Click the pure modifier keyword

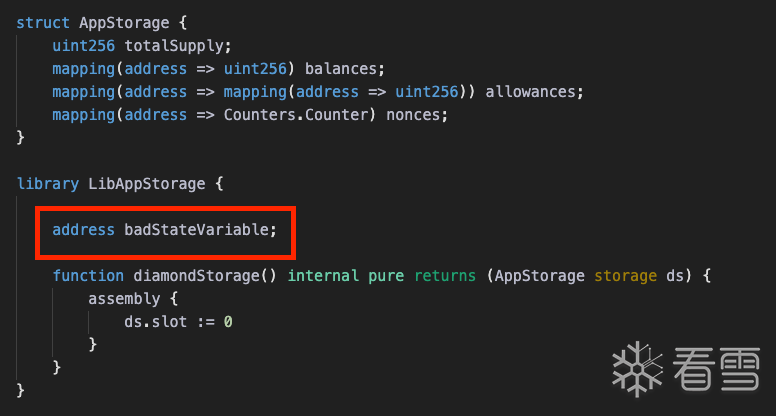(386, 276)
